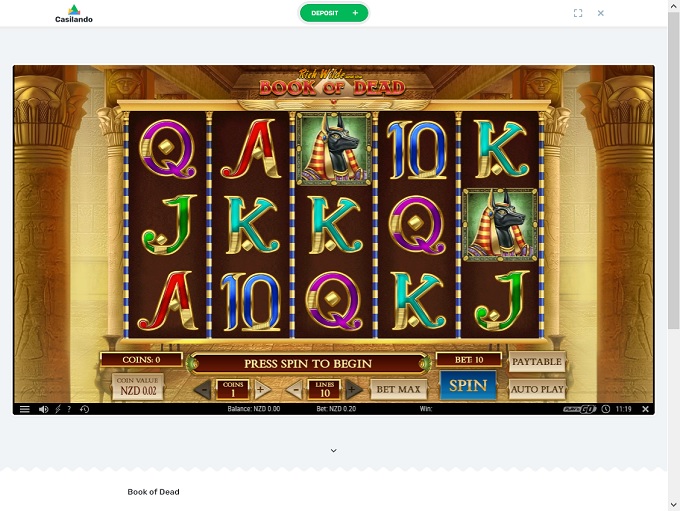This screenshot has height=511, width=680.
Task: Click the Play'n GO logo
Action: (579, 409)
